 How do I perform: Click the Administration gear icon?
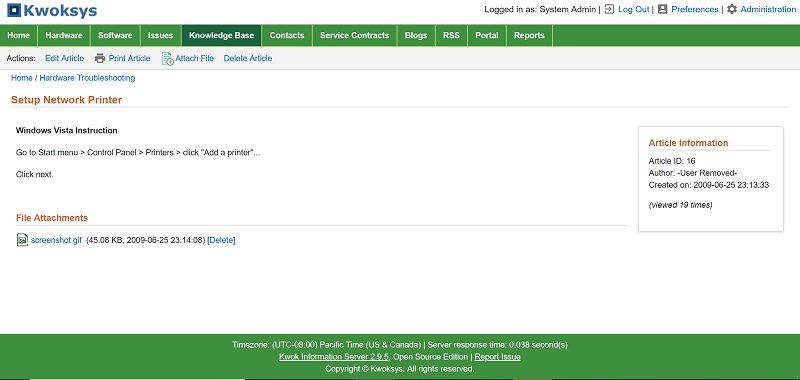coord(732,9)
